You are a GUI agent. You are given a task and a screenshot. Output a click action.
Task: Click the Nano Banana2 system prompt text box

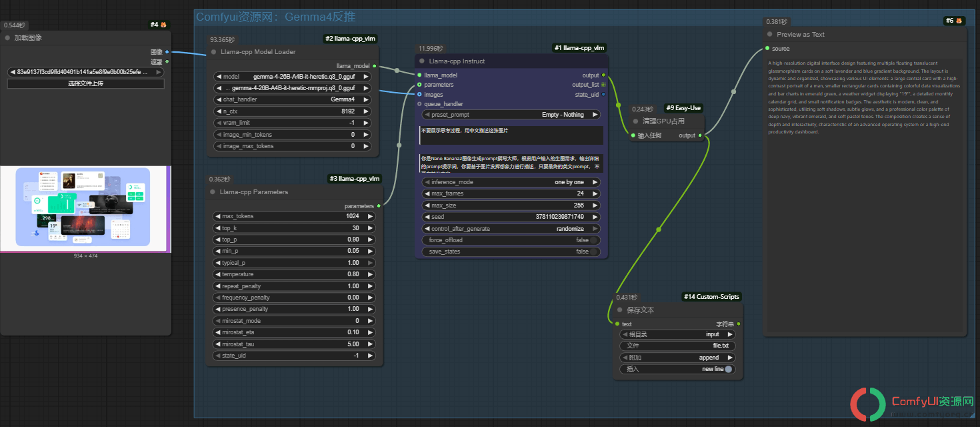[x=511, y=163]
